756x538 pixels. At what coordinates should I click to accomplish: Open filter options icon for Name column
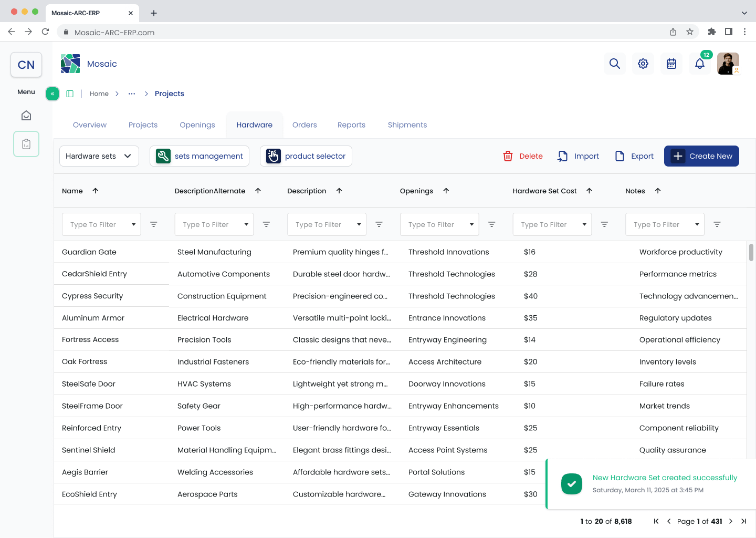tap(154, 224)
